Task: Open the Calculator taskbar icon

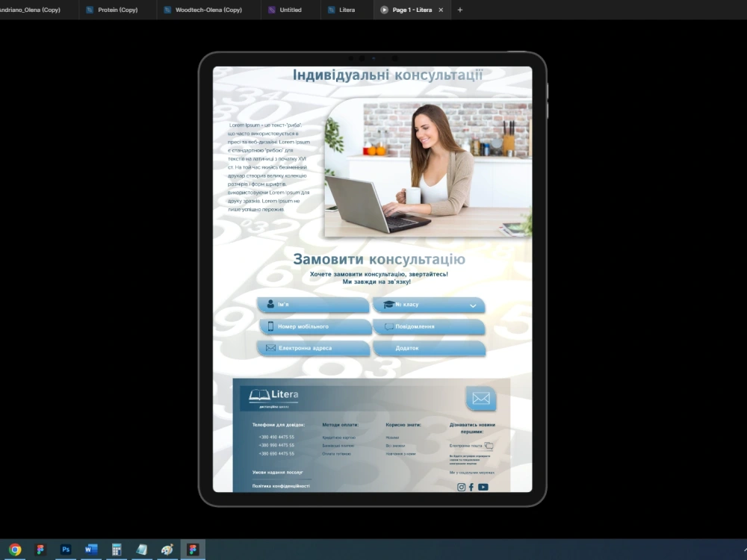Action: pyautogui.click(x=117, y=550)
